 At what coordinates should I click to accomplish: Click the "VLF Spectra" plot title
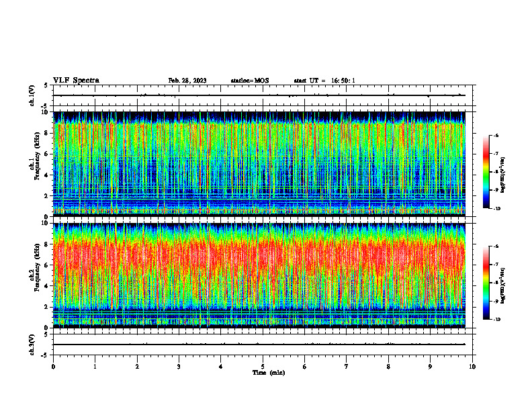(x=76, y=81)
